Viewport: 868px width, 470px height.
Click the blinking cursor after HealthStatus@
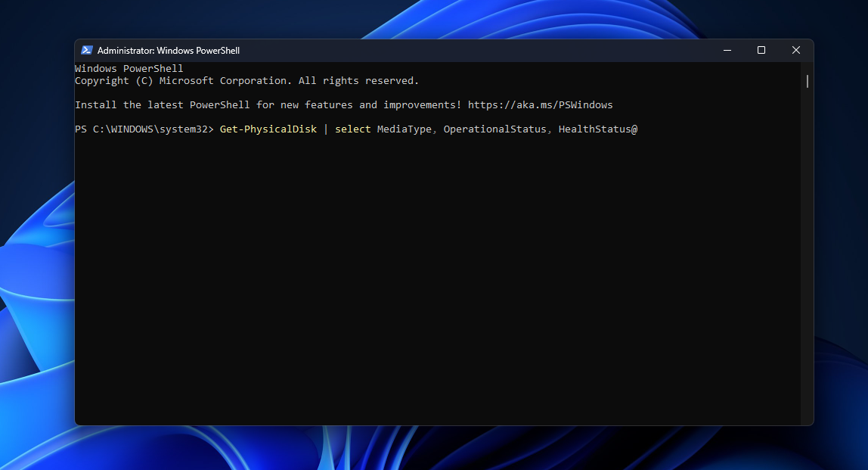tap(645, 129)
